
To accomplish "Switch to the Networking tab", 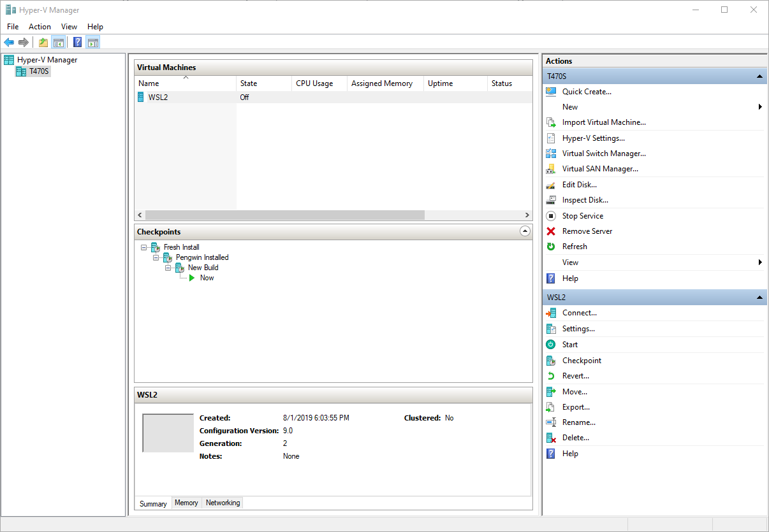I will coord(222,503).
